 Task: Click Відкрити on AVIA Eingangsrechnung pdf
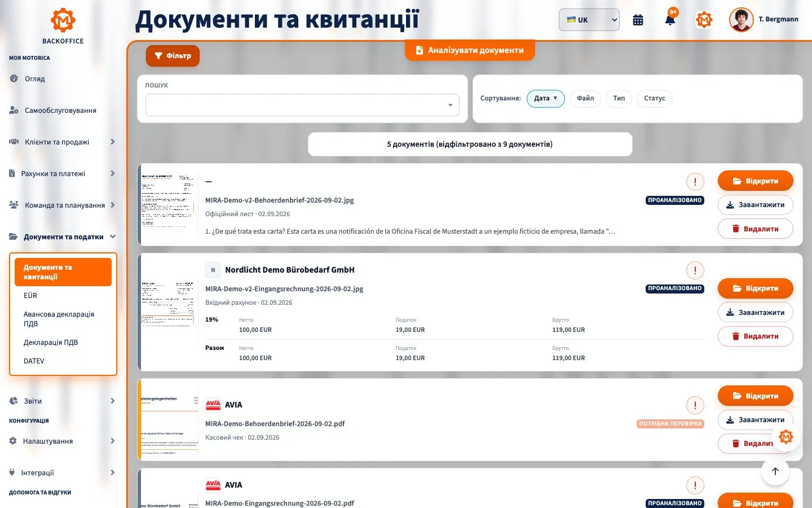(756, 501)
